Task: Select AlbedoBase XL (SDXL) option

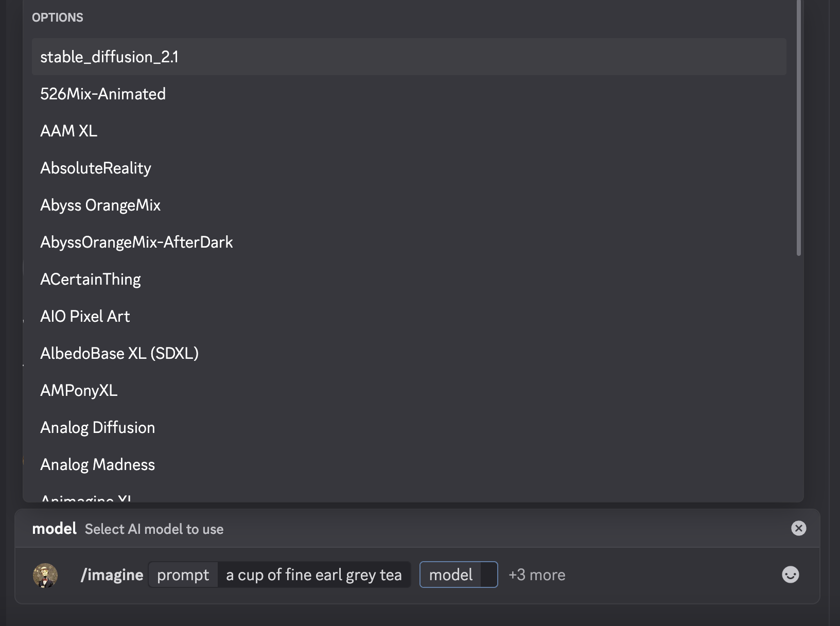Action: coord(409,353)
